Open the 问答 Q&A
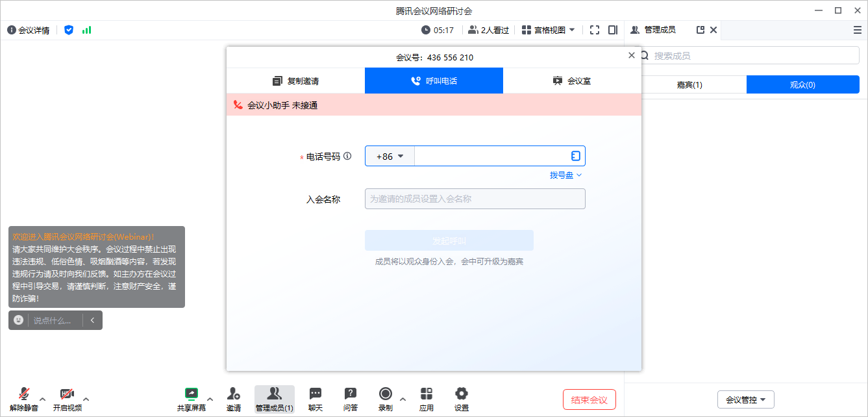 (351, 398)
